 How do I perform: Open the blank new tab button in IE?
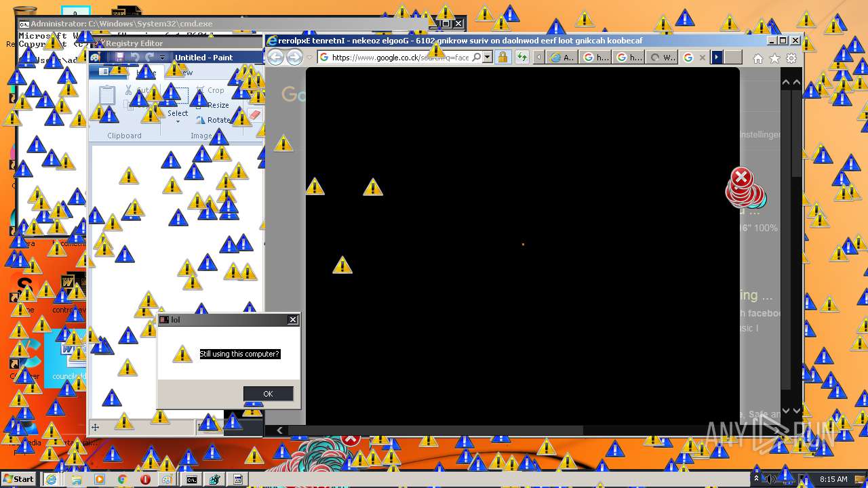(x=733, y=58)
